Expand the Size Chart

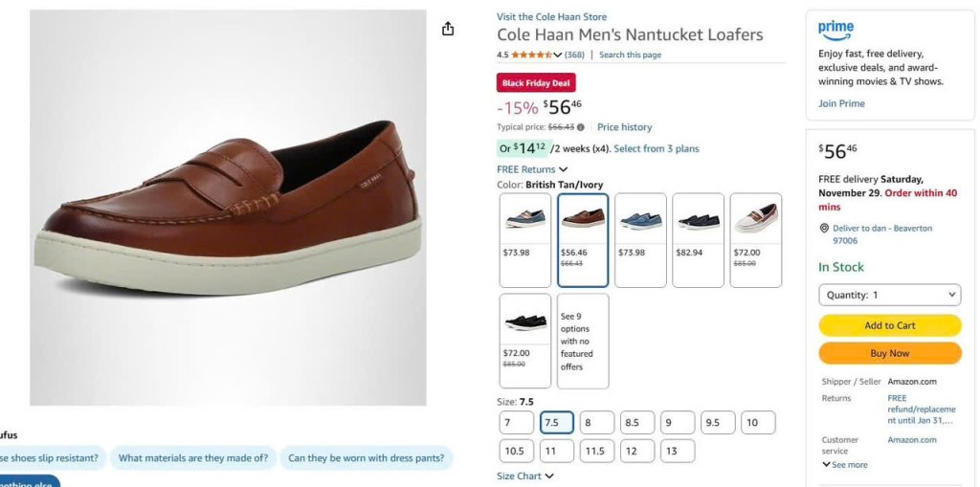click(525, 476)
